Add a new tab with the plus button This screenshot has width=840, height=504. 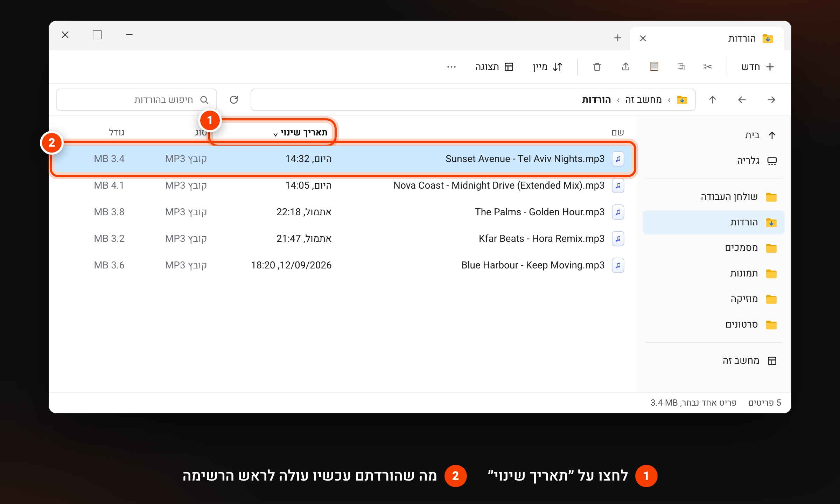[x=618, y=38]
